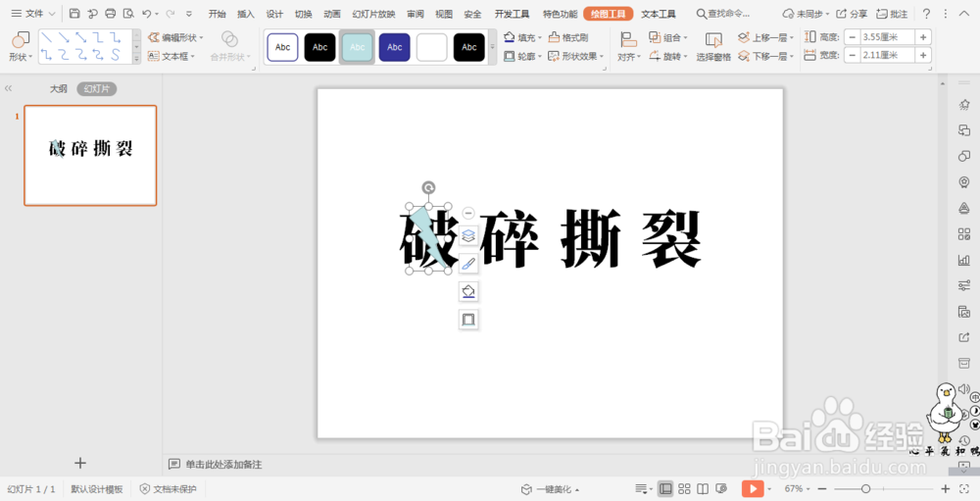Switch to the 文本工具 tab
This screenshot has height=501, width=980.
(x=659, y=13)
